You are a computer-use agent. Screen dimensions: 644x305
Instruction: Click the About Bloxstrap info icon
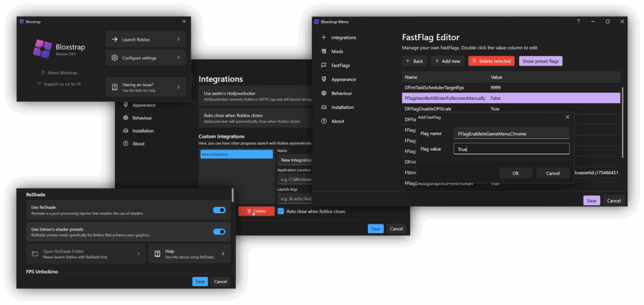[x=43, y=73]
